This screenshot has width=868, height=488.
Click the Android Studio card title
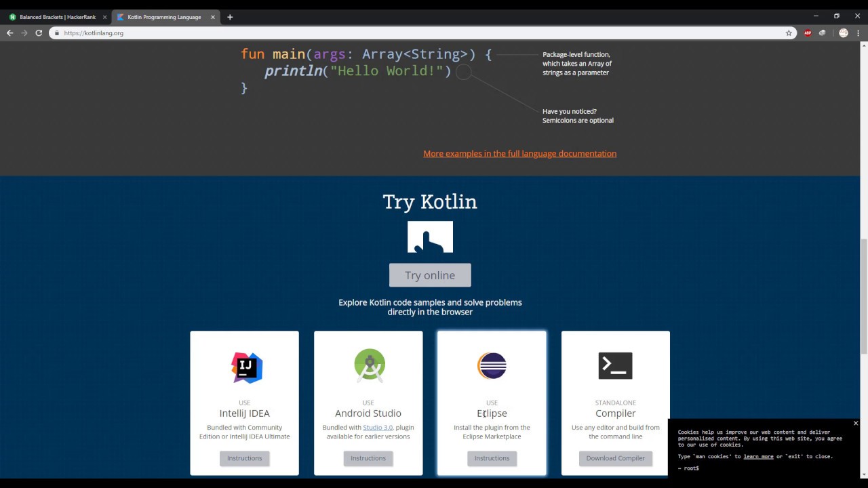368,413
